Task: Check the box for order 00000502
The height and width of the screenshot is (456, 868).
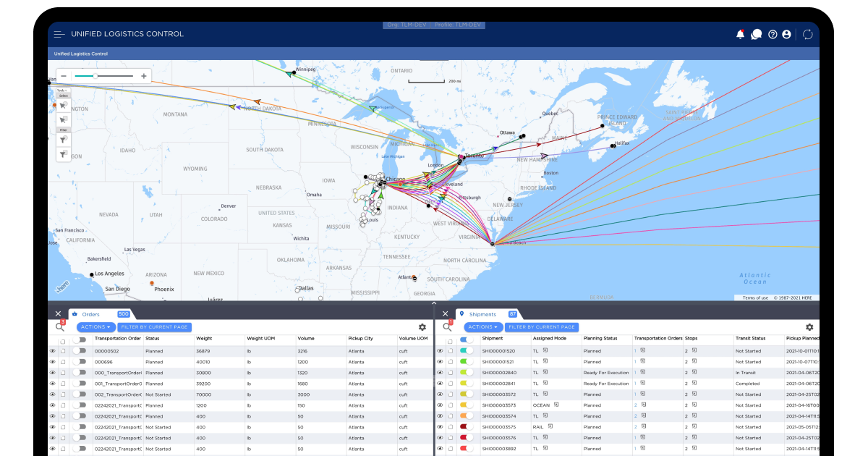Action: (x=63, y=351)
